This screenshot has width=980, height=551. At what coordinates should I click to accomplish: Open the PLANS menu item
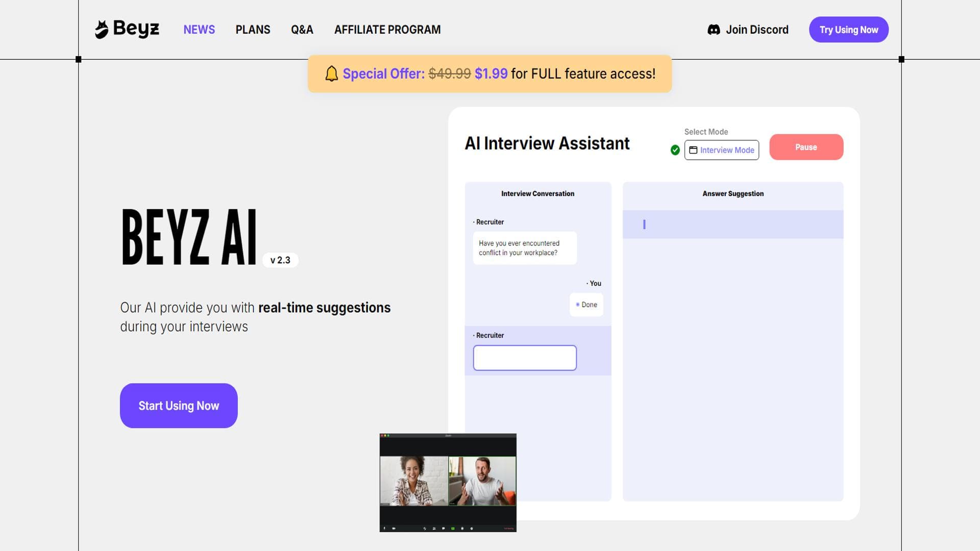click(x=253, y=30)
